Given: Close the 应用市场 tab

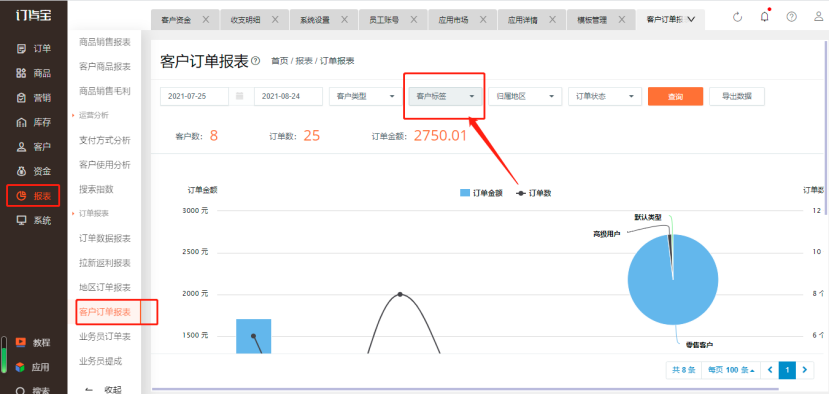Looking at the screenshot, I should tap(483, 20).
